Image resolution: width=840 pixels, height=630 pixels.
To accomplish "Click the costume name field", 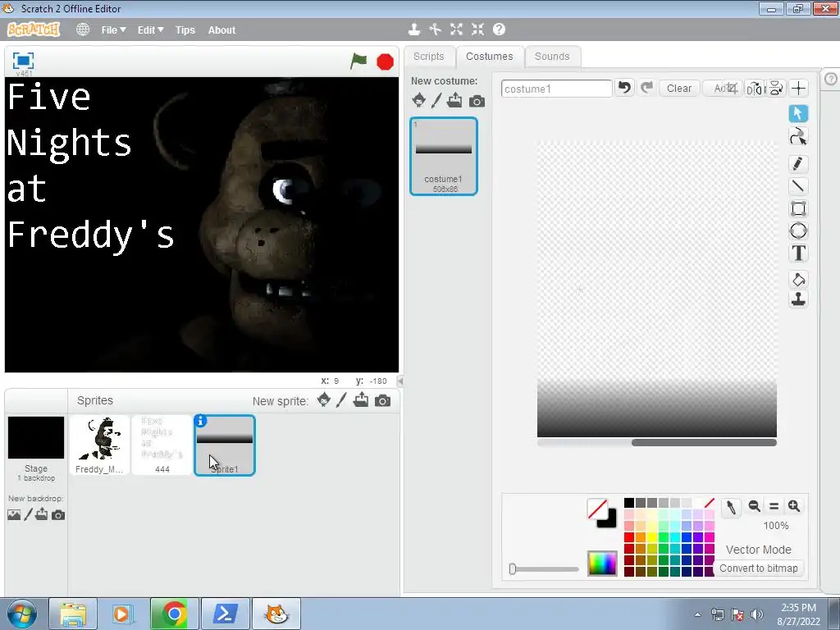I will click(557, 89).
